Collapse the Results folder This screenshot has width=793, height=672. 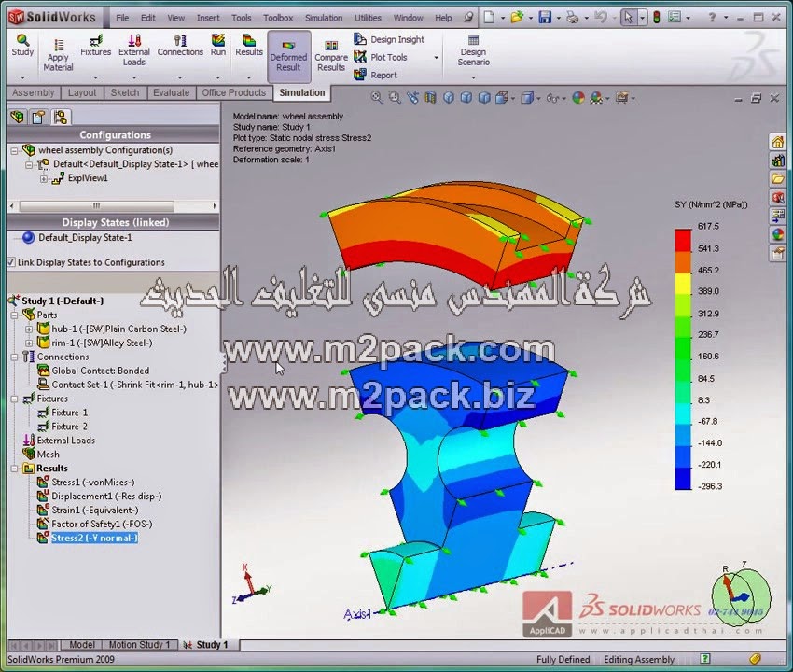click(14, 469)
